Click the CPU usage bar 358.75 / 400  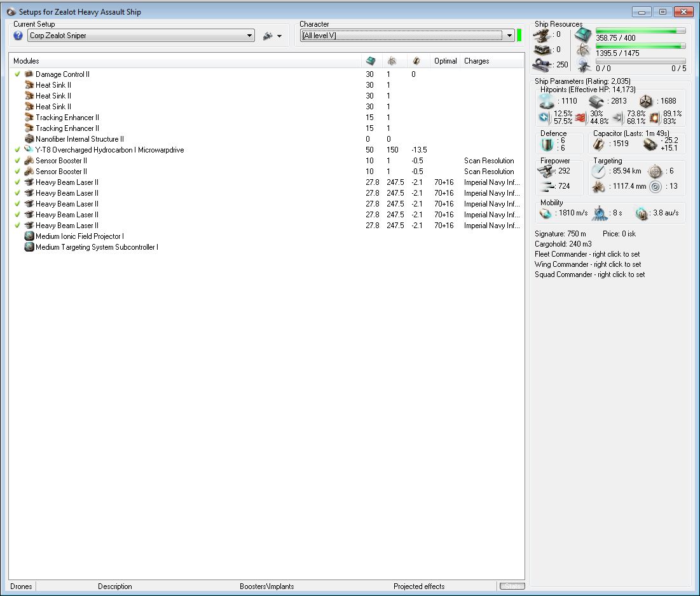pos(641,30)
